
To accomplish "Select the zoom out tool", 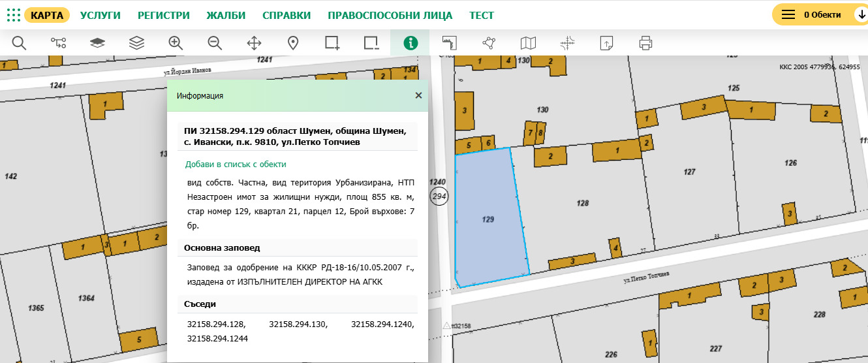I will 215,43.
